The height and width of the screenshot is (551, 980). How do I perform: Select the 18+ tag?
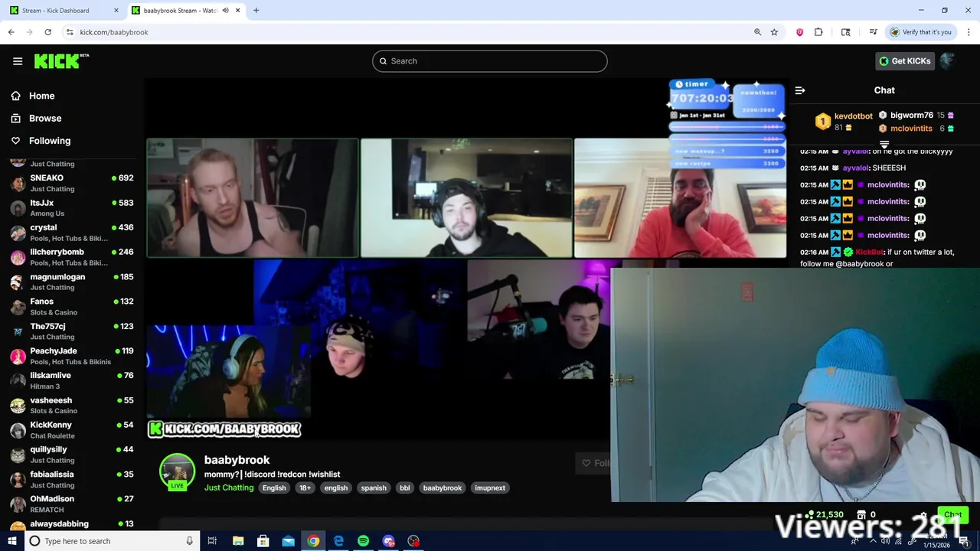[305, 487]
